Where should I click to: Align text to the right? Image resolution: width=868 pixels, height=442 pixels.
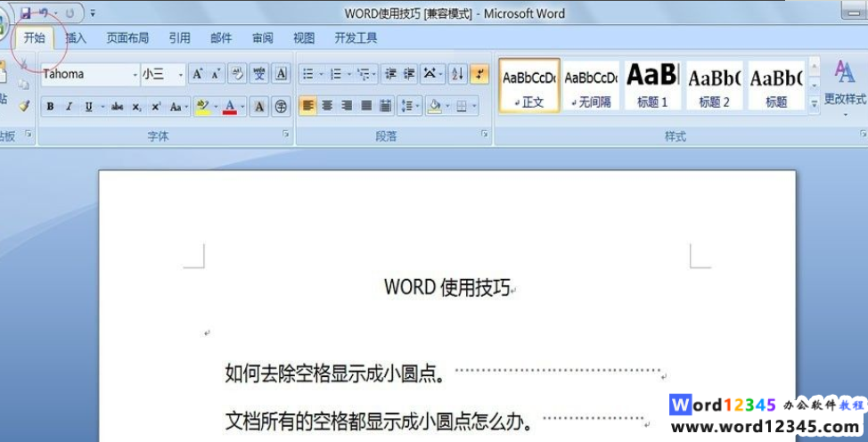click(x=347, y=106)
